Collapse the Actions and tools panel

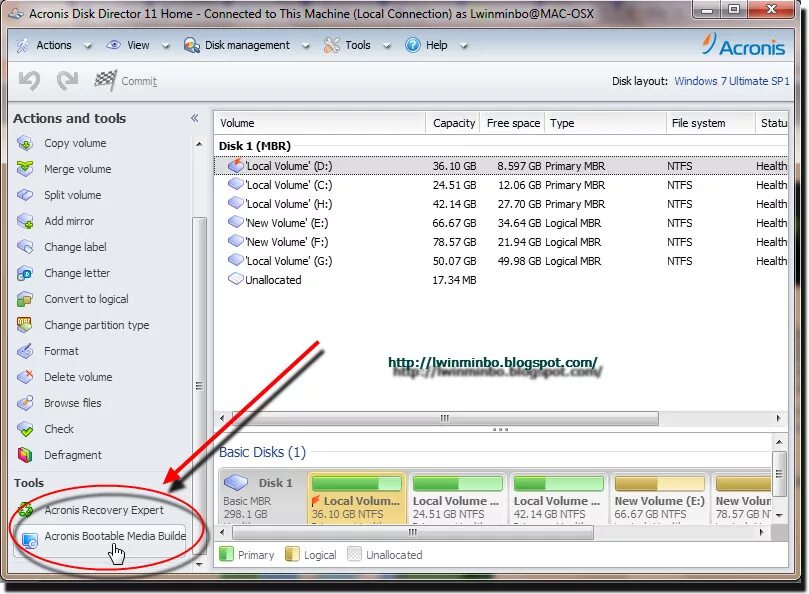pos(195,118)
